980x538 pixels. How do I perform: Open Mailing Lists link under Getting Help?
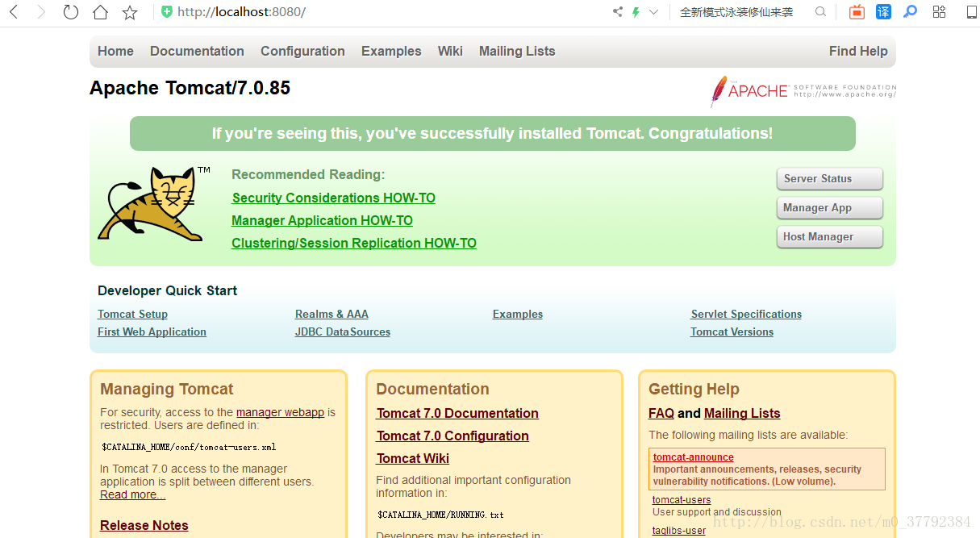[742, 413]
